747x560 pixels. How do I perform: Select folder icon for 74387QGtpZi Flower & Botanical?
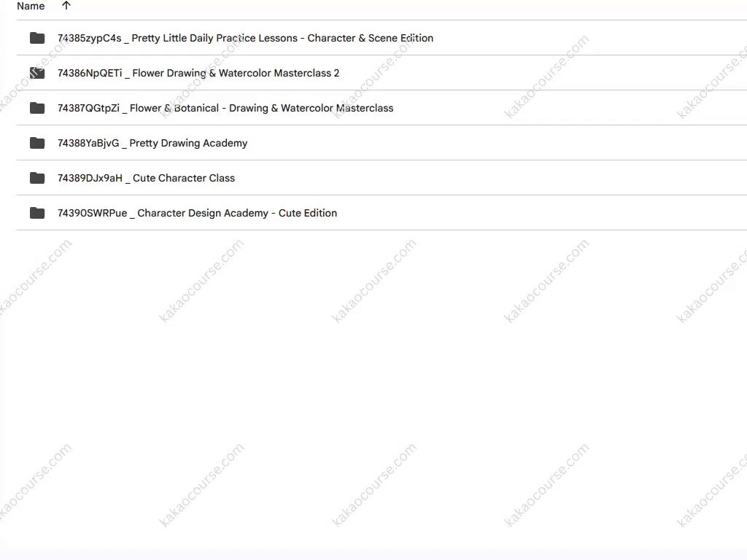pyautogui.click(x=37, y=108)
